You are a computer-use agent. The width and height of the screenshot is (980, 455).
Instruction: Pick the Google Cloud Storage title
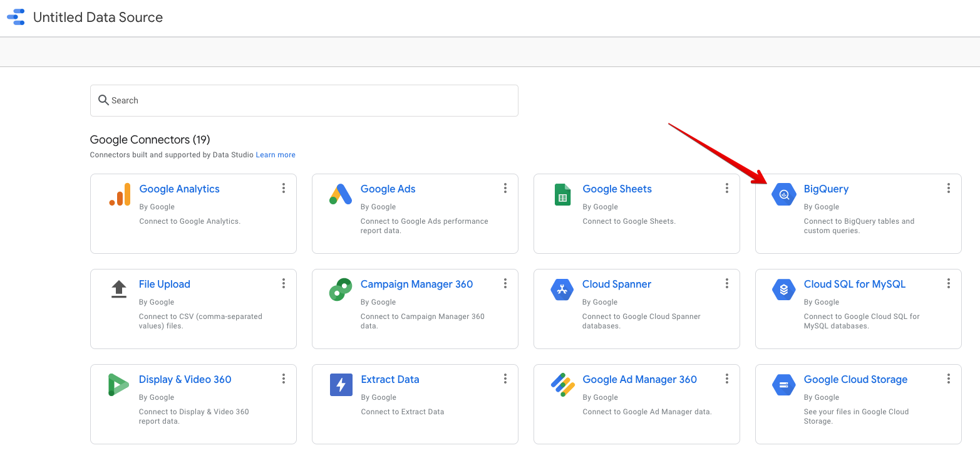(x=855, y=380)
